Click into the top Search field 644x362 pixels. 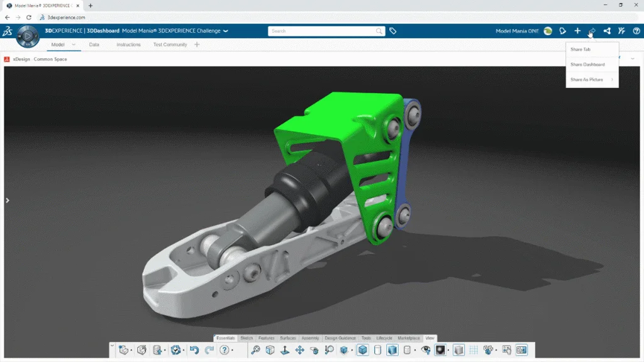coord(322,31)
